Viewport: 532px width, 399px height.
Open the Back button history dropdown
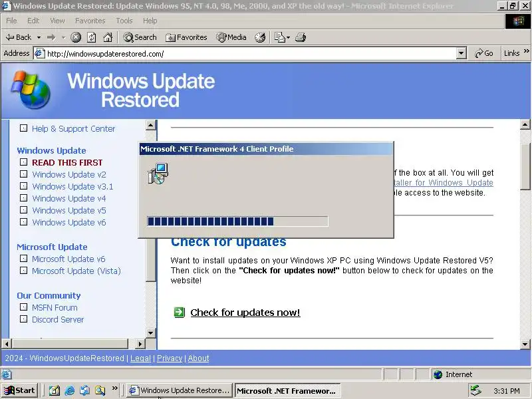tap(39, 37)
